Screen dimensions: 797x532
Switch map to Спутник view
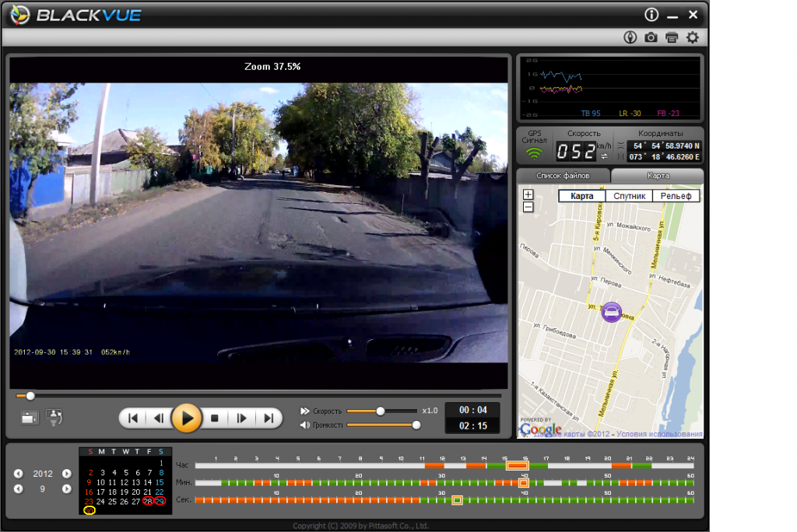pyautogui.click(x=628, y=196)
